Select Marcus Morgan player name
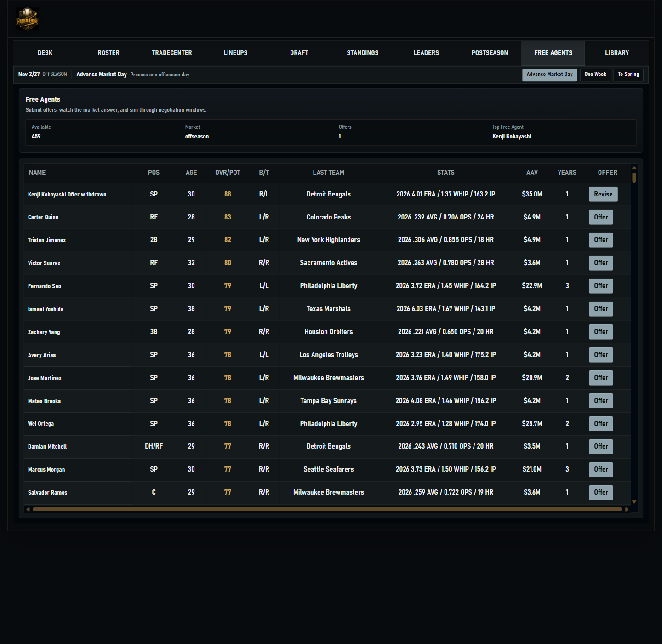Screen dimensions: 662x644 (x=46, y=470)
